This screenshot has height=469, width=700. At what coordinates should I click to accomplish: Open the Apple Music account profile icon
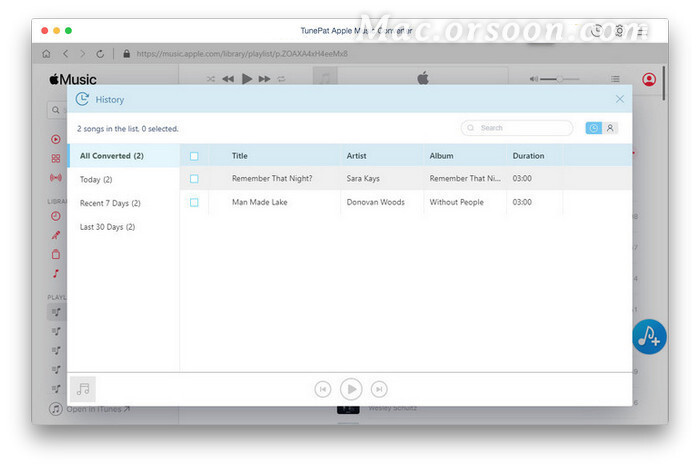tap(649, 79)
